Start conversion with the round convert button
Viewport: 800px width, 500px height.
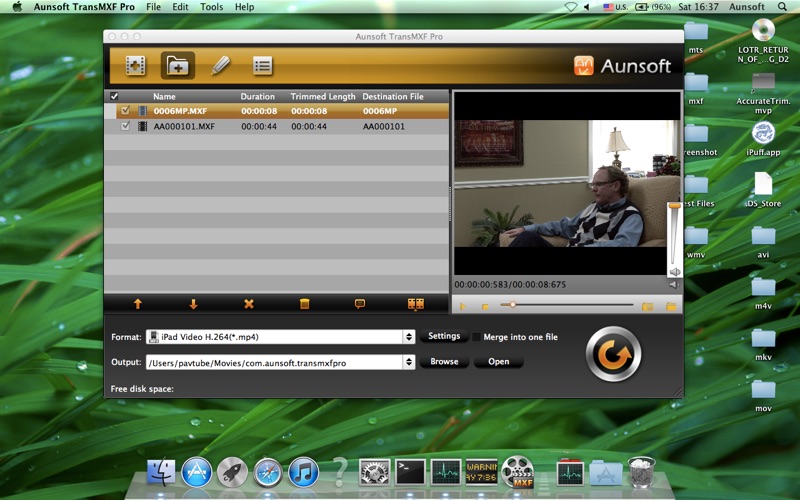pyautogui.click(x=613, y=354)
